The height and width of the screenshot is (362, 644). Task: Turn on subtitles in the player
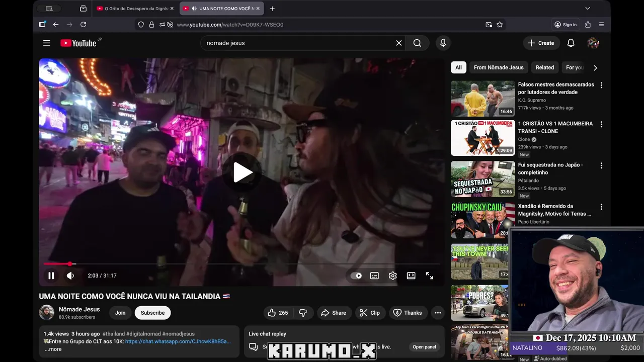[374, 276]
